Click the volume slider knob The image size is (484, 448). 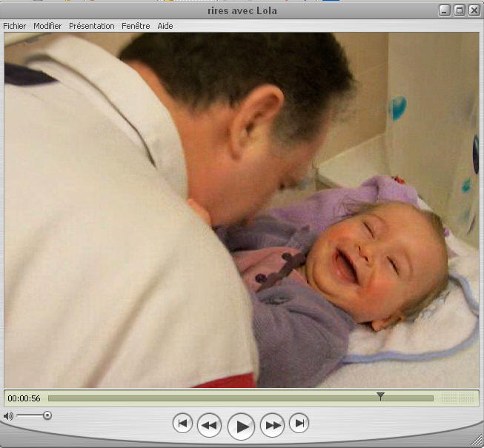click(x=47, y=415)
